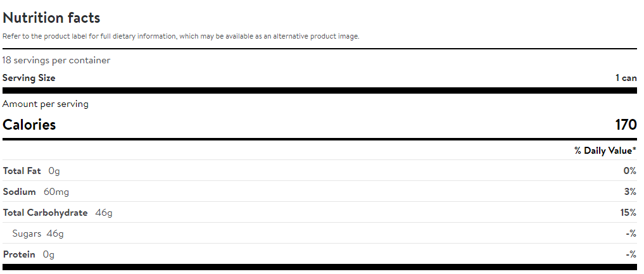Select the Total Carbohydrate label
The height and width of the screenshot is (274, 644).
click(x=45, y=213)
